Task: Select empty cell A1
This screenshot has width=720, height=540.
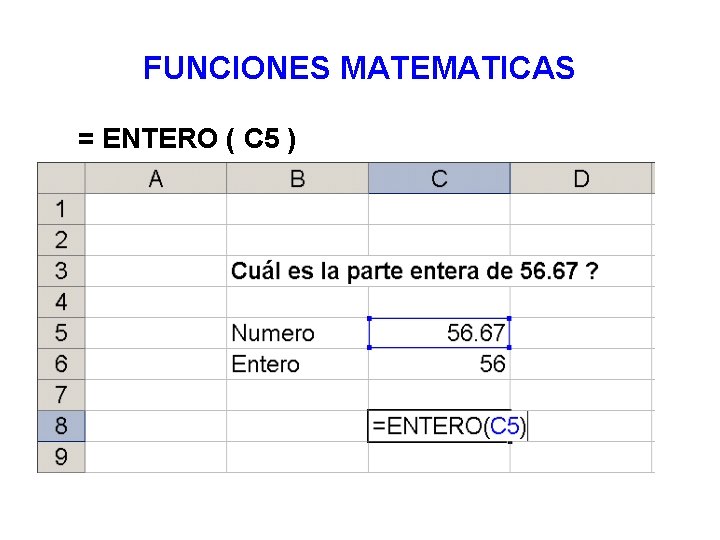Action: (x=156, y=209)
